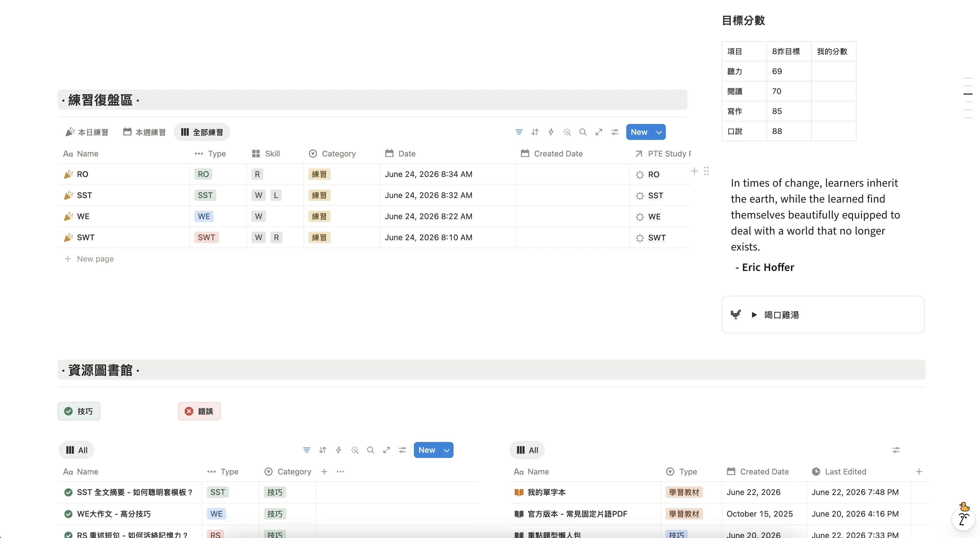Open ellipsis menu beside Category column
The image size is (980, 538).
[x=340, y=472]
